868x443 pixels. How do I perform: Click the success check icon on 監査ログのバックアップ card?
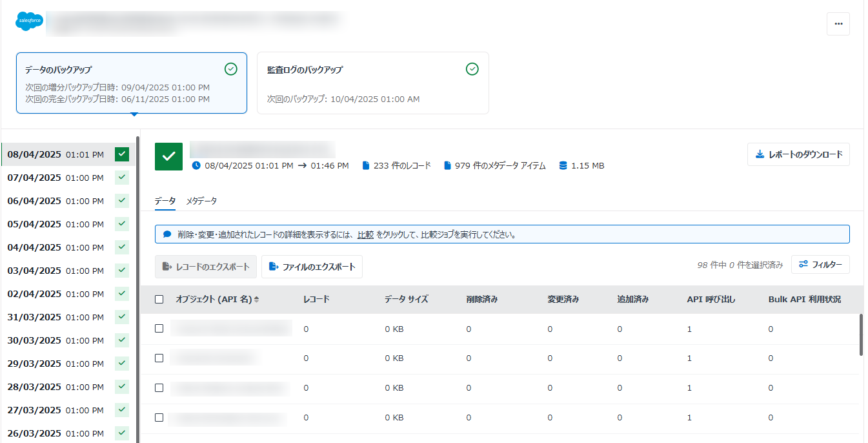472,68
